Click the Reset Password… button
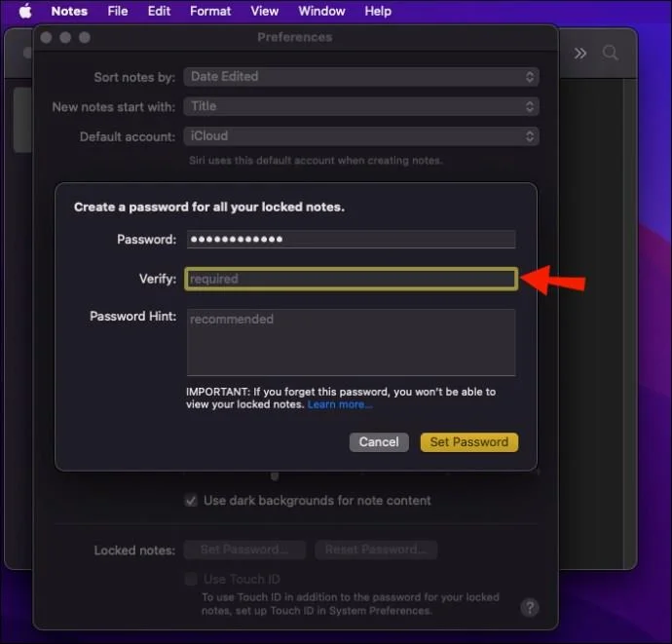The image size is (672, 644). pyautogui.click(x=376, y=549)
